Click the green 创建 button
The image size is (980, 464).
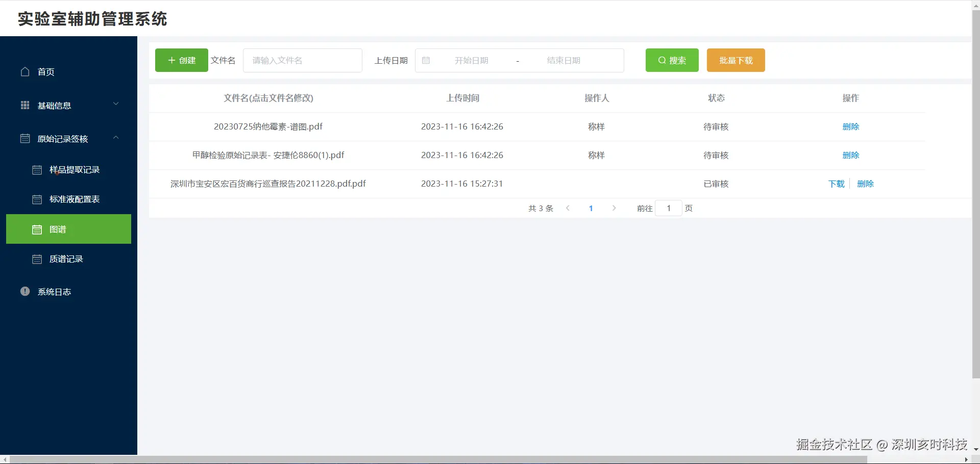pos(182,60)
